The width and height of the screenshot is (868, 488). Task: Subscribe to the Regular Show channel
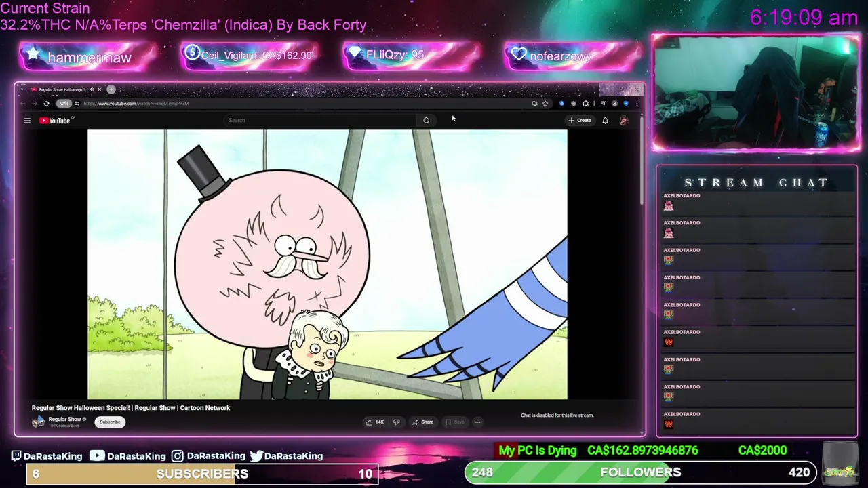tap(110, 422)
